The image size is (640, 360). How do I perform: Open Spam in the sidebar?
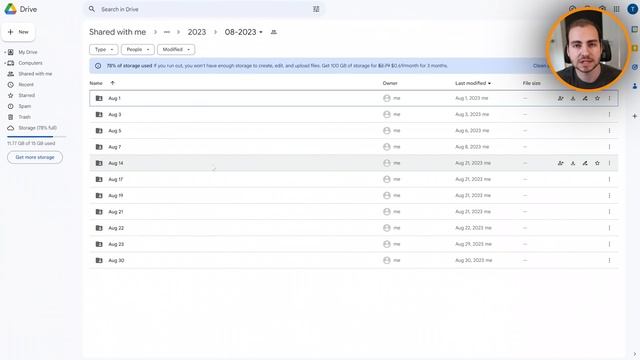tap(24, 106)
